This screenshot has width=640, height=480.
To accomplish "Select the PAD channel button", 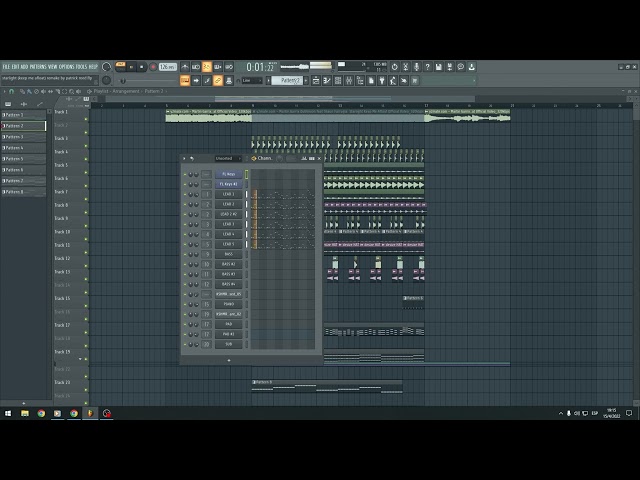I will [x=229, y=324].
